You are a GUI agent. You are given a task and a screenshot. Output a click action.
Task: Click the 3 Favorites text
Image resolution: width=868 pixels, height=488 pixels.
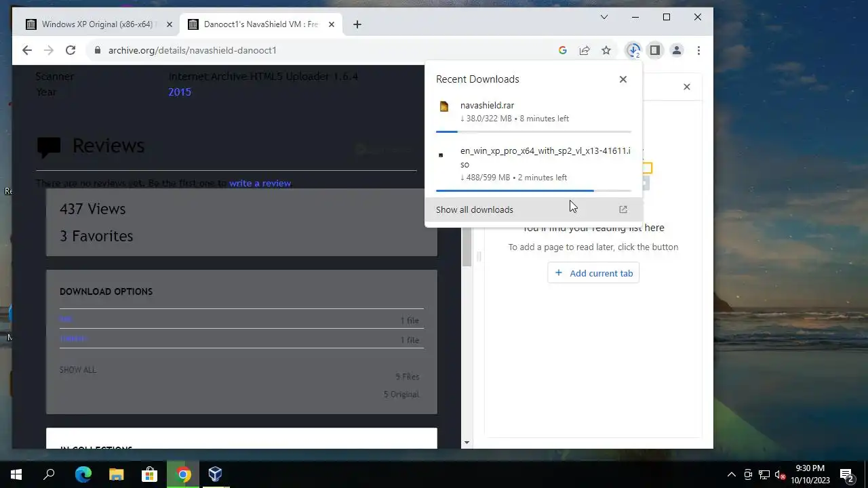pyautogui.click(x=96, y=236)
